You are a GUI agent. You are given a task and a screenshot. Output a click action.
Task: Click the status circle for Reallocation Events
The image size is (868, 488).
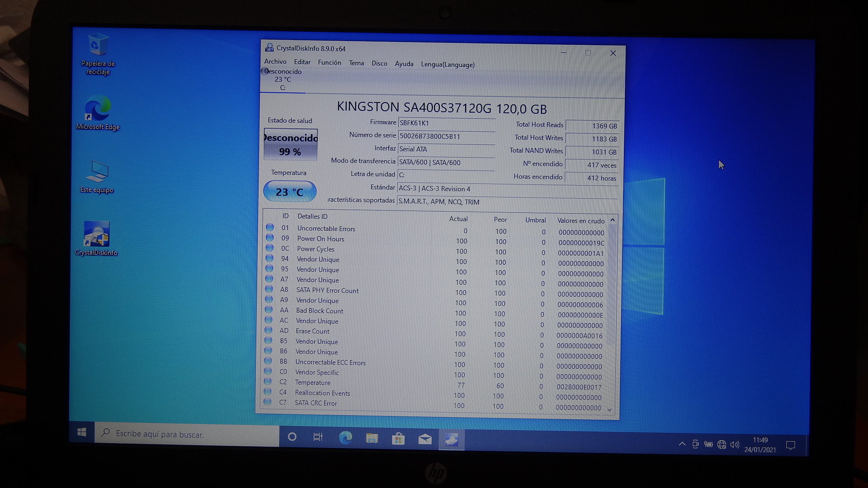[x=268, y=391]
